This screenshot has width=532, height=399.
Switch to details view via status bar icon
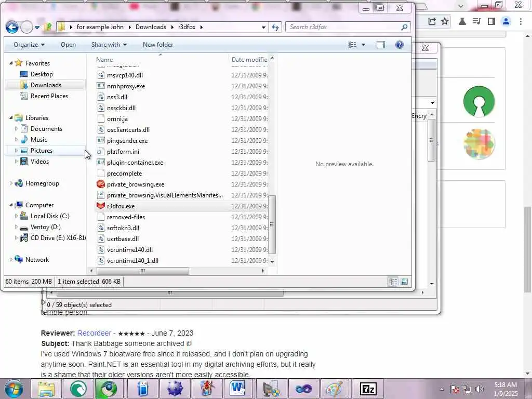pyautogui.click(x=393, y=282)
